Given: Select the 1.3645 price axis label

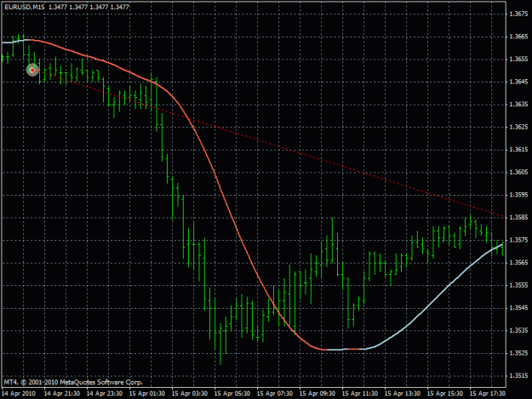Looking at the screenshot, I should point(518,82).
